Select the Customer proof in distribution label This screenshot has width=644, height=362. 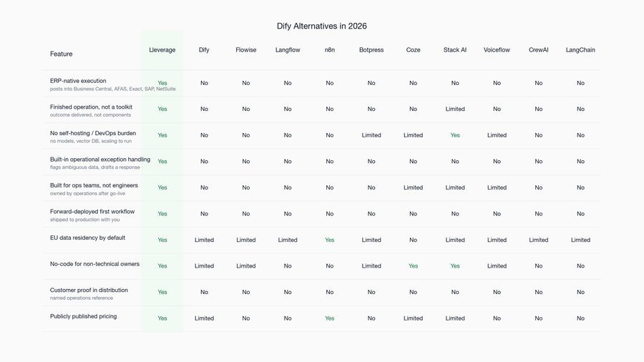point(89,290)
